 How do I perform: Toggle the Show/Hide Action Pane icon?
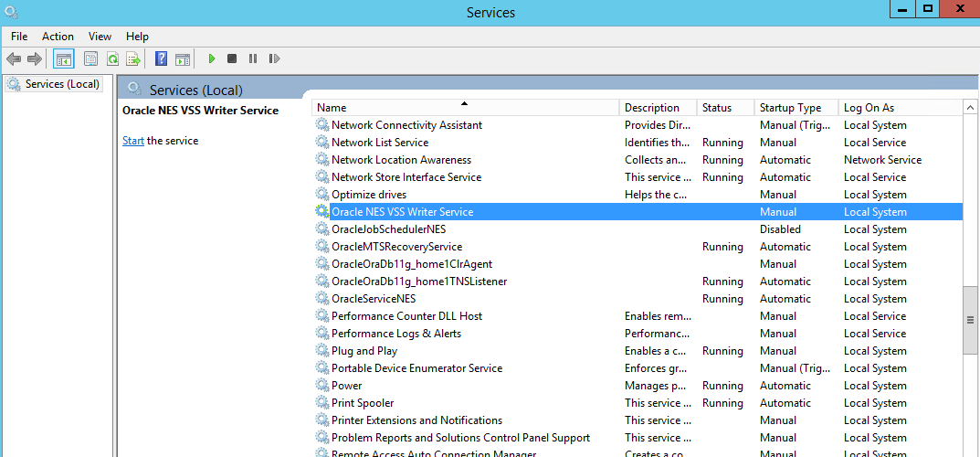pos(183,58)
